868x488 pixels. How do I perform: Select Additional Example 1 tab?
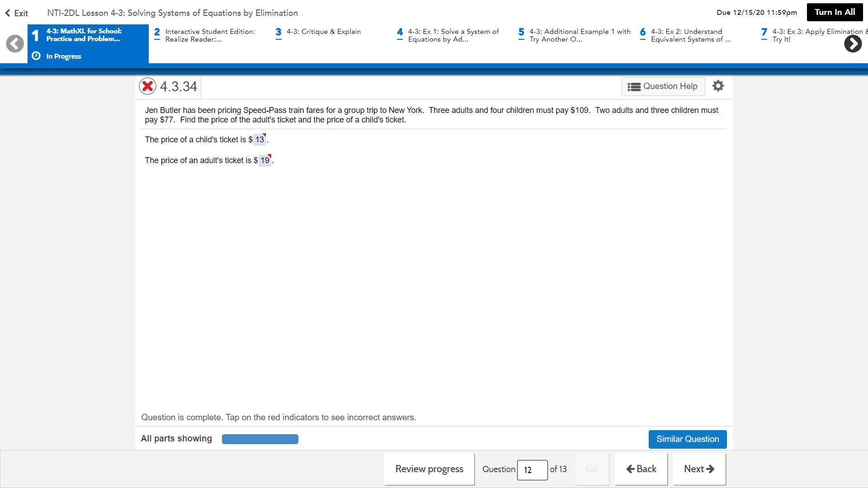click(579, 35)
